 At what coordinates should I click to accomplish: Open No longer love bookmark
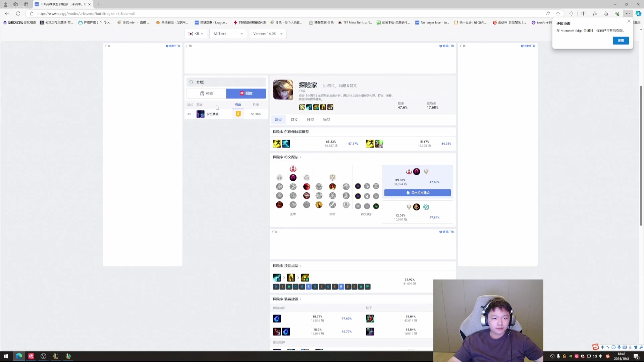(x=432, y=22)
